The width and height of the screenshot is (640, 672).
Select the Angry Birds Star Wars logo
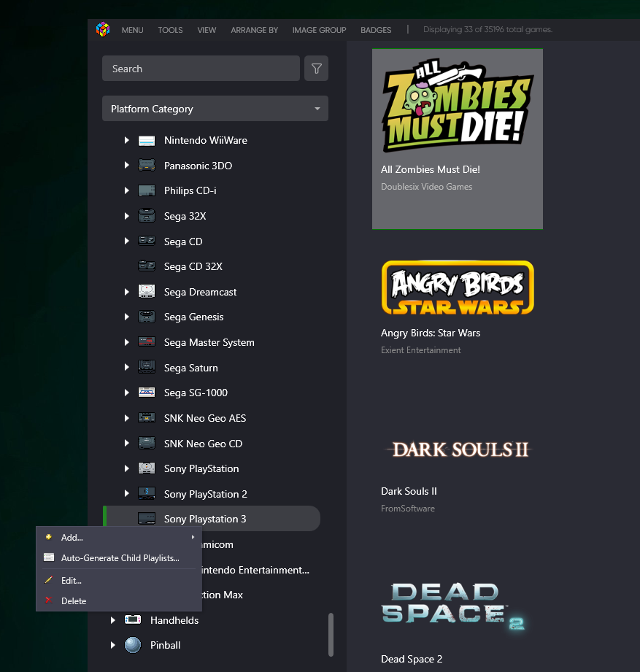pos(458,287)
